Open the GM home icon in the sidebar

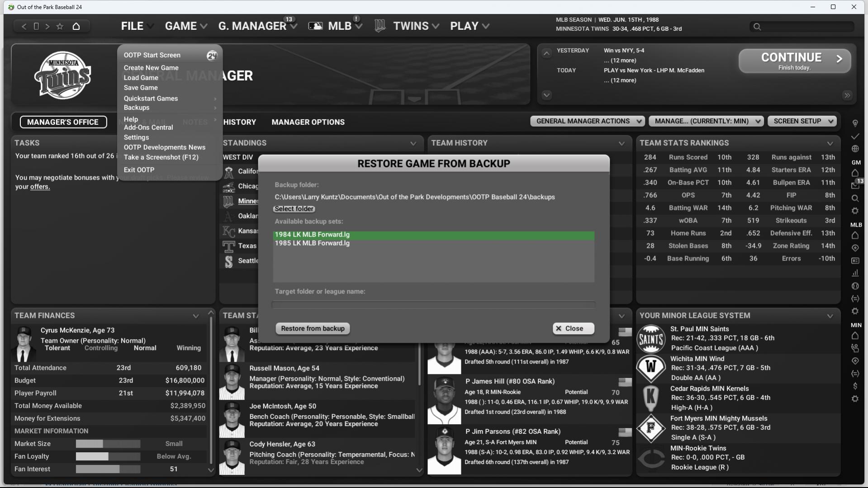[x=855, y=173]
